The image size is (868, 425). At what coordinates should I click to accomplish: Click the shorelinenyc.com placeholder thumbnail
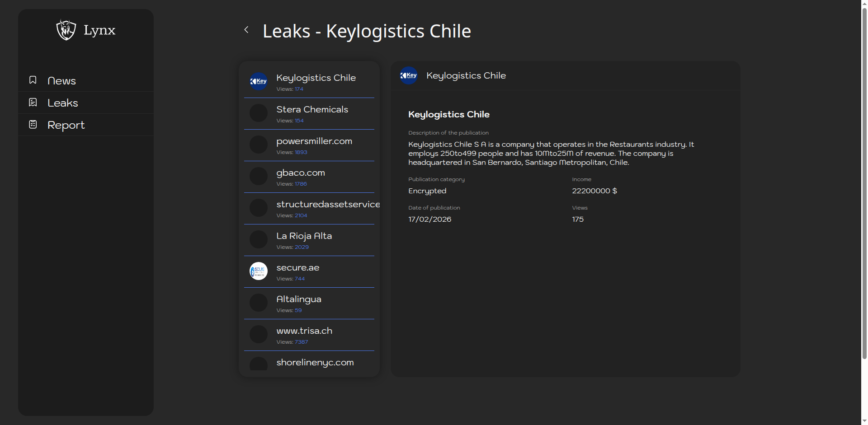[258, 364]
